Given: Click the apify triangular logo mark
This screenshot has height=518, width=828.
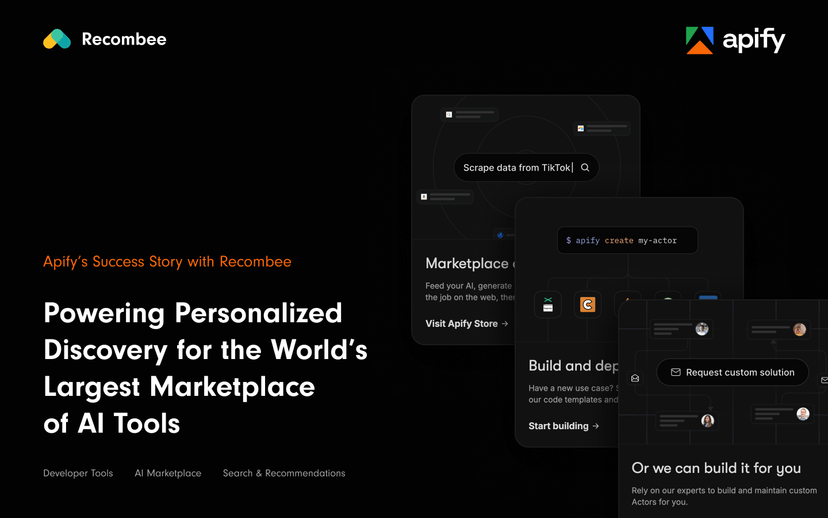Looking at the screenshot, I should pyautogui.click(x=700, y=40).
